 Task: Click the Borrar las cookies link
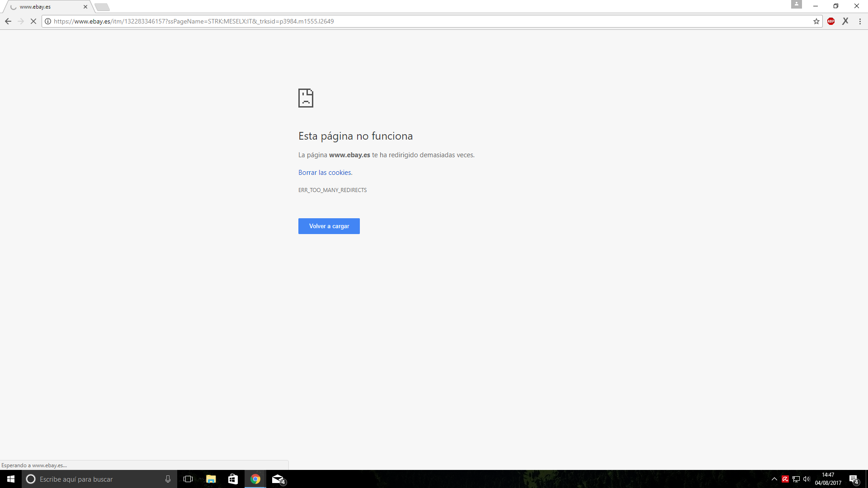[x=325, y=173]
